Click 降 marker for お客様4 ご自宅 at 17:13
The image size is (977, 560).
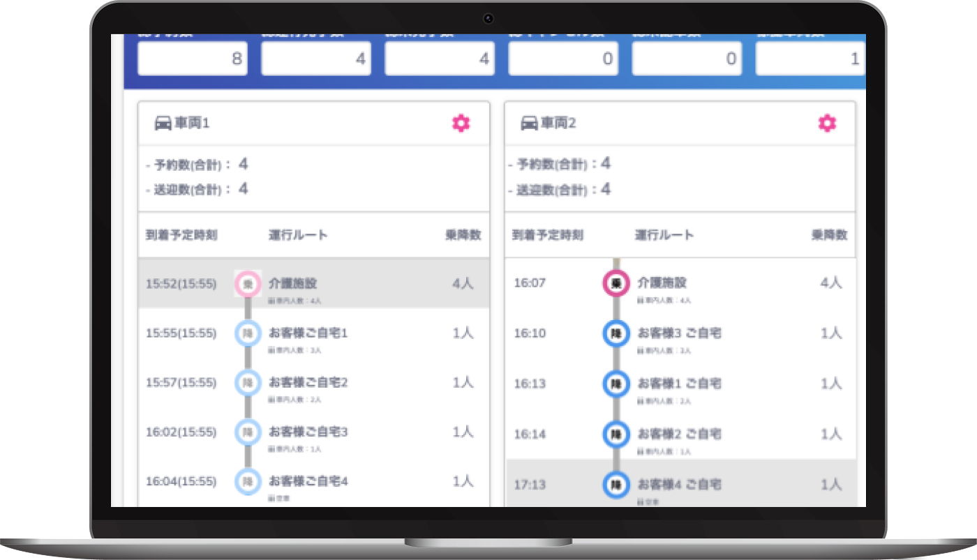click(x=616, y=484)
